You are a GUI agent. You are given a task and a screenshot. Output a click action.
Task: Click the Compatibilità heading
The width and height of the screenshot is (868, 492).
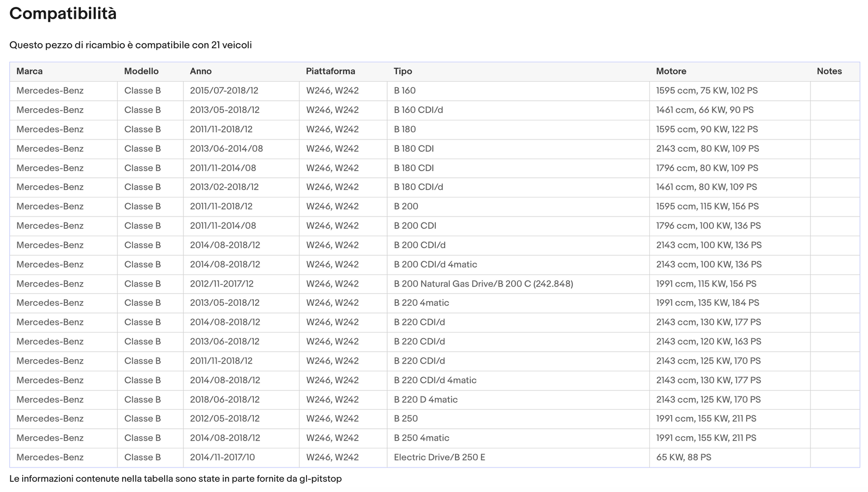point(63,14)
